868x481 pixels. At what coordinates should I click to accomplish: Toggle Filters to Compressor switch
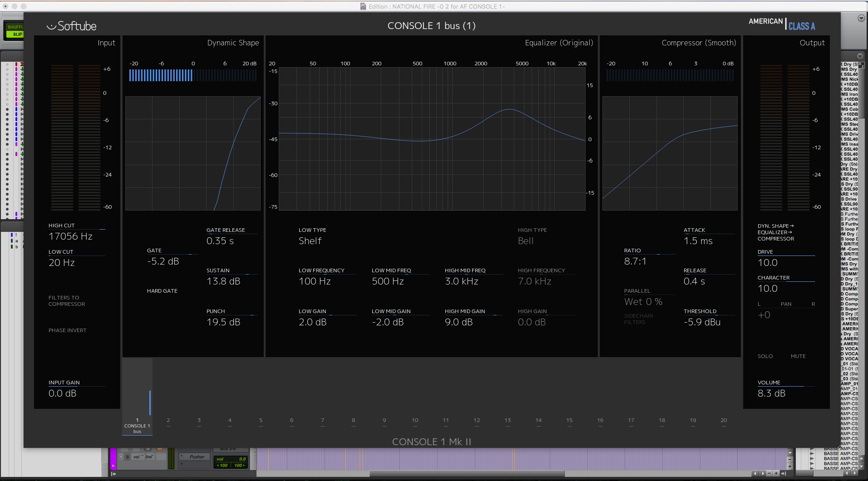(x=67, y=301)
